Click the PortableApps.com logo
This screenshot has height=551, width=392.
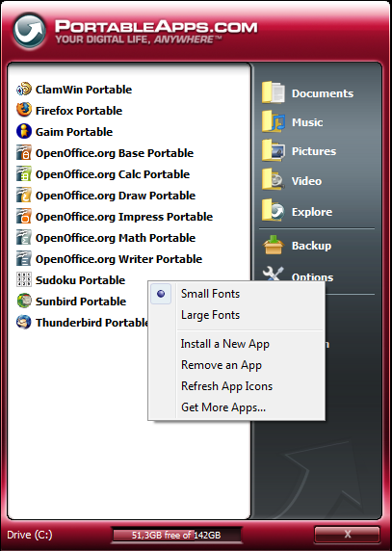click(30, 31)
